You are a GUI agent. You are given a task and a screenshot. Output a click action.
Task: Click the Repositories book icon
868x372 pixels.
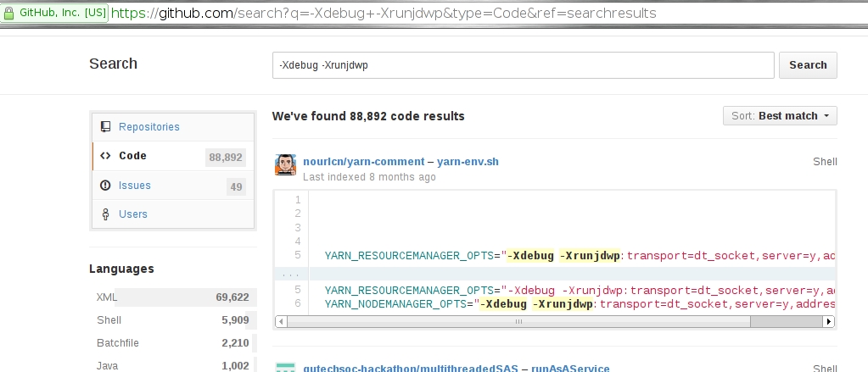[x=105, y=127]
